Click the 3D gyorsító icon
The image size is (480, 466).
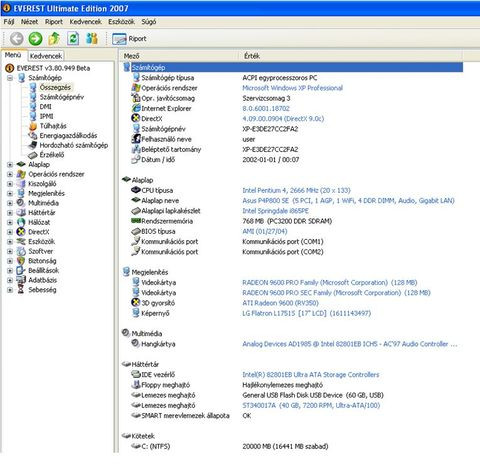pos(136,303)
